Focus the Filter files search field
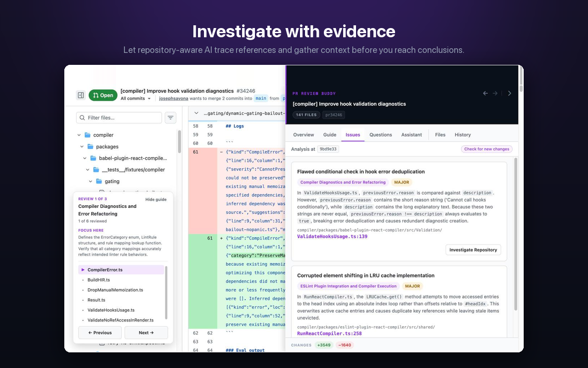588x368 pixels. [x=119, y=118]
